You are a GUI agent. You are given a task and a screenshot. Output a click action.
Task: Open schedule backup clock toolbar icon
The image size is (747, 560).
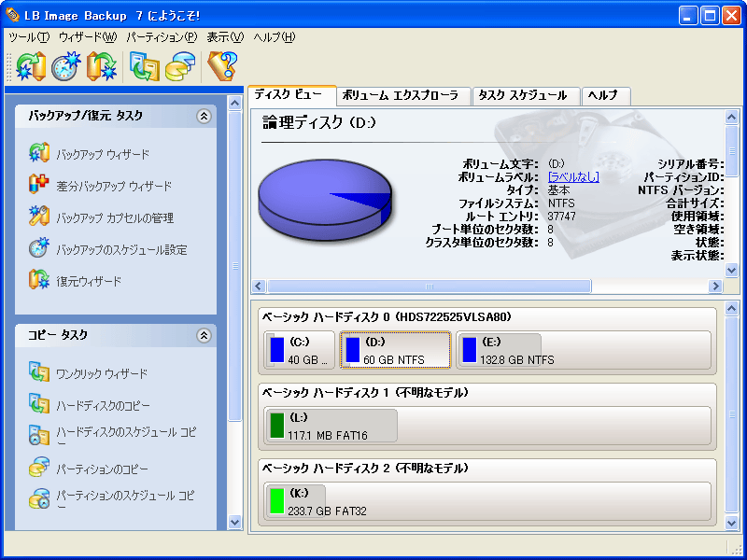point(66,66)
